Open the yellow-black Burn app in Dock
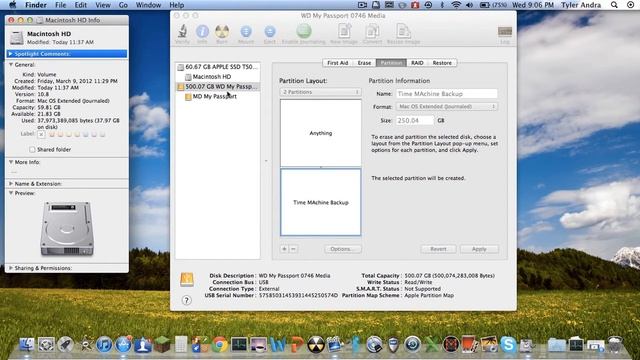The height and width of the screenshot is (360, 640). [x=316, y=345]
